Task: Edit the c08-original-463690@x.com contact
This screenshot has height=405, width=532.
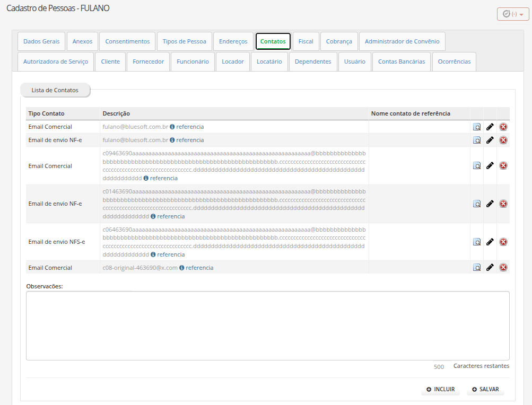Action: [x=490, y=267]
